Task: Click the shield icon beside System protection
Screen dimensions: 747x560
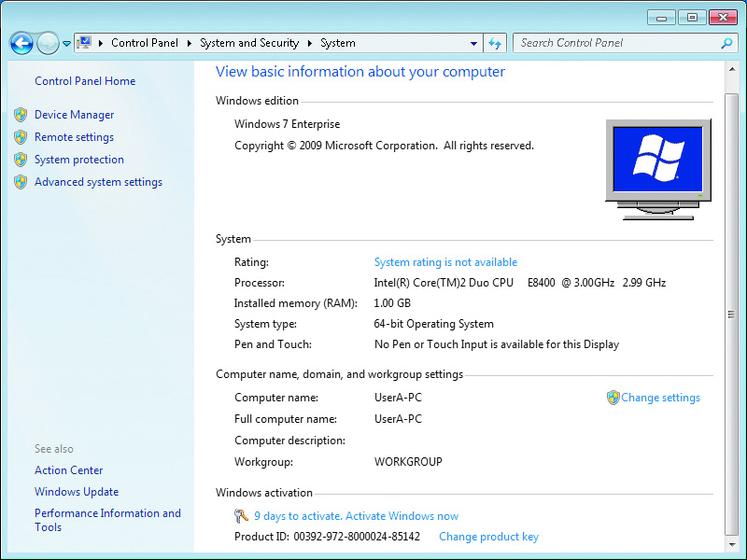Action: (x=21, y=160)
